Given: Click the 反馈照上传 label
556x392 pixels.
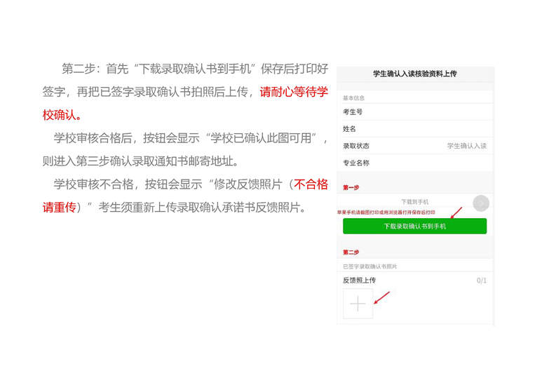Looking at the screenshot, I should pos(359,281).
